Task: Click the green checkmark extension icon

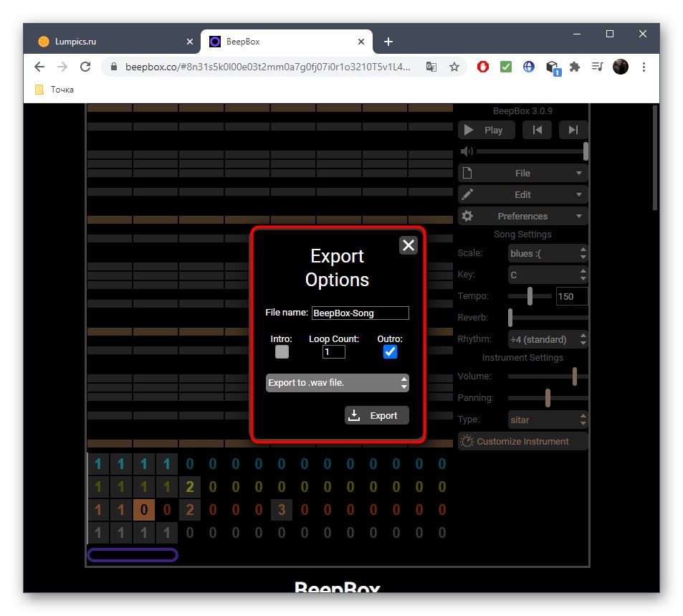Action: tap(506, 67)
